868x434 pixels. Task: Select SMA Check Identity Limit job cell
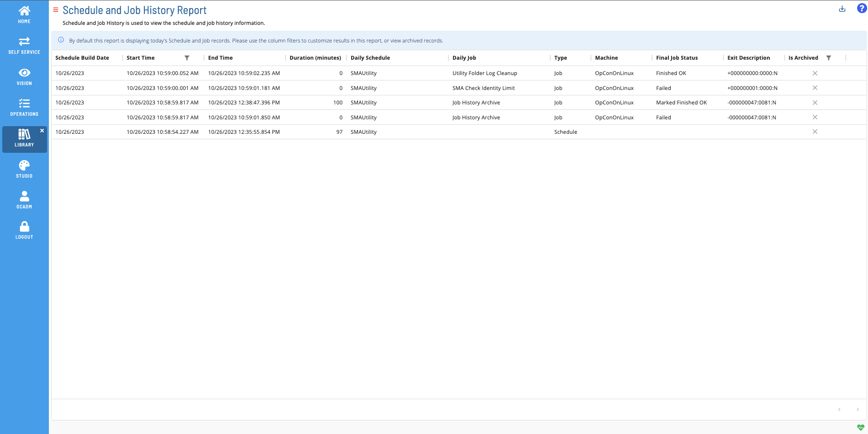pos(483,88)
